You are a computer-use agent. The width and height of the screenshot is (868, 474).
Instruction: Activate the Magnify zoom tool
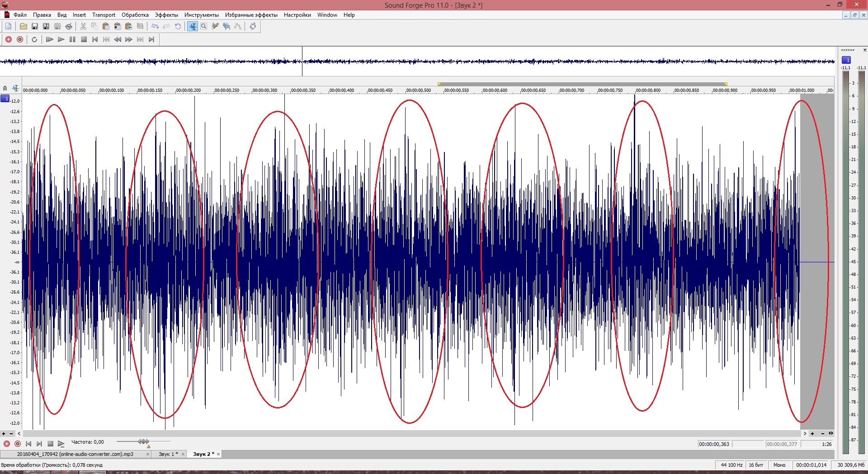[204, 26]
